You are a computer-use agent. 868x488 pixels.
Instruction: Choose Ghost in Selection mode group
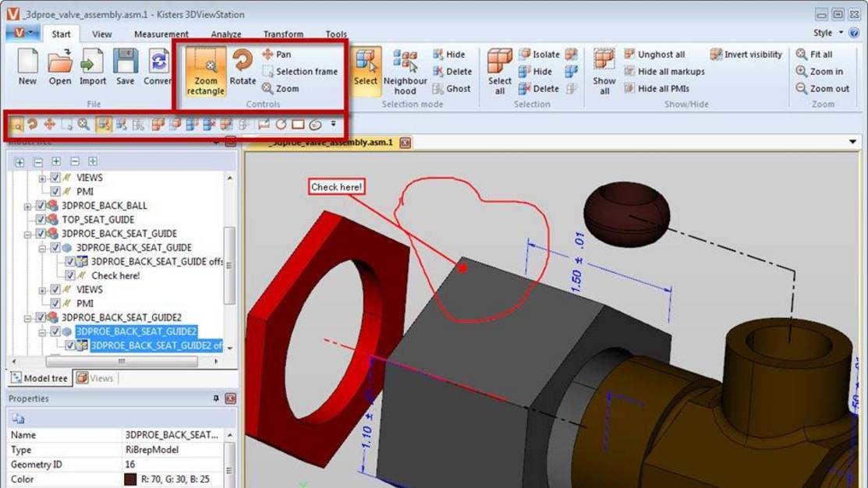(x=452, y=89)
